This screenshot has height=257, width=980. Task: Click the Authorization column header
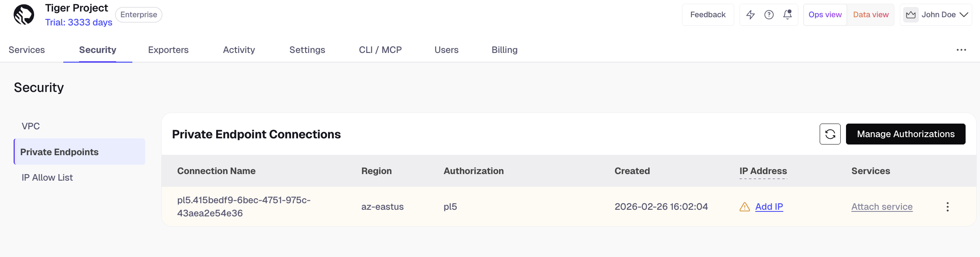click(x=474, y=171)
